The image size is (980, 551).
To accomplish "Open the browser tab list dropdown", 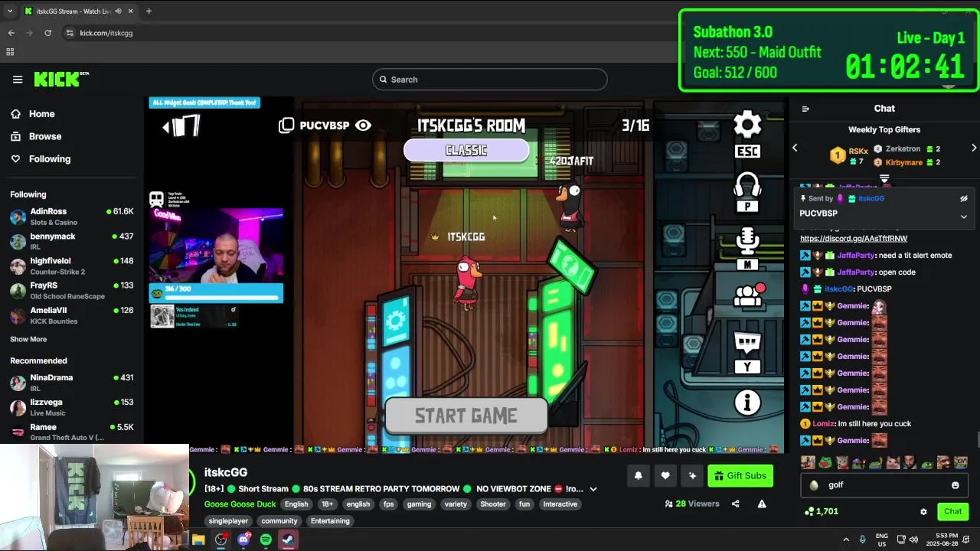I will coord(10,11).
